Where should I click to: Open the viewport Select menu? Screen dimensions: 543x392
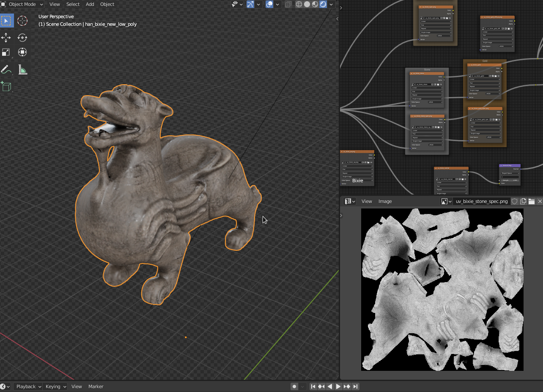(73, 4)
